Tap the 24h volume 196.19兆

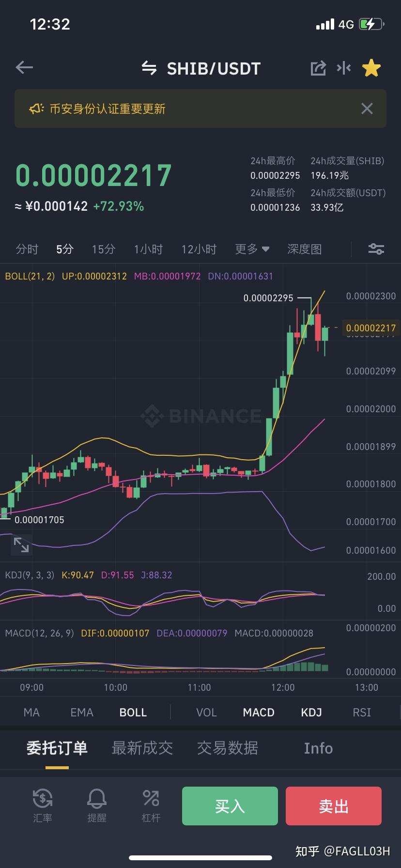pyautogui.click(x=329, y=175)
